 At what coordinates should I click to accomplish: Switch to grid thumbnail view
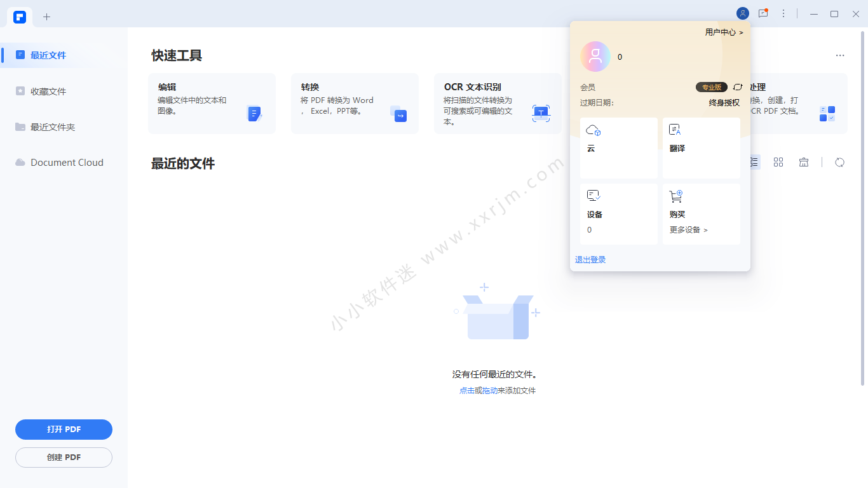click(778, 162)
